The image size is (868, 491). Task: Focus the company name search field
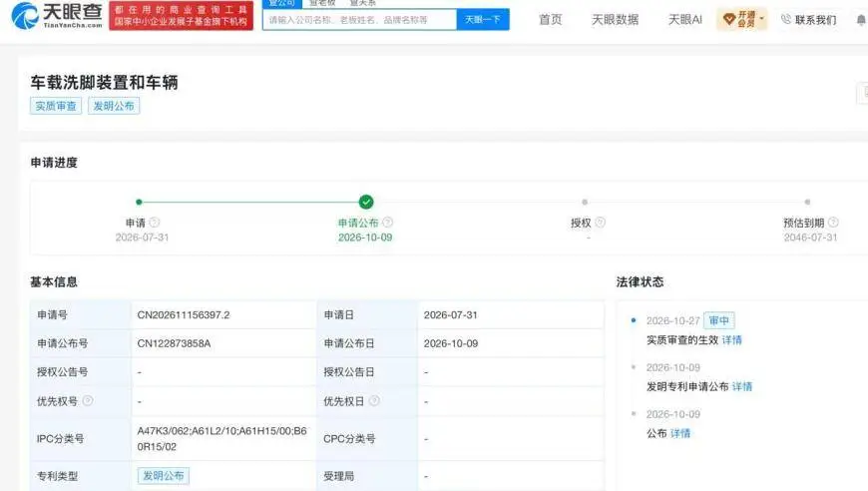point(359,20)
